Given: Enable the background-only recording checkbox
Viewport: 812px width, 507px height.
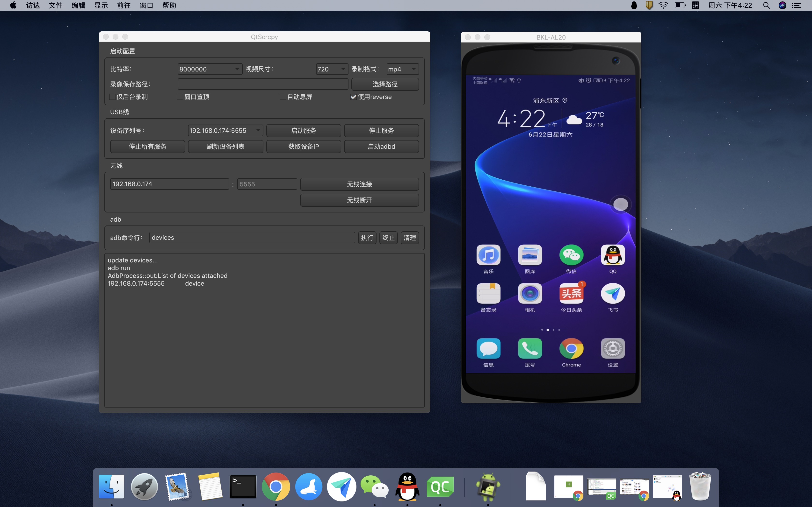Looking at the screenshot, I should click(x=113, y=97).
